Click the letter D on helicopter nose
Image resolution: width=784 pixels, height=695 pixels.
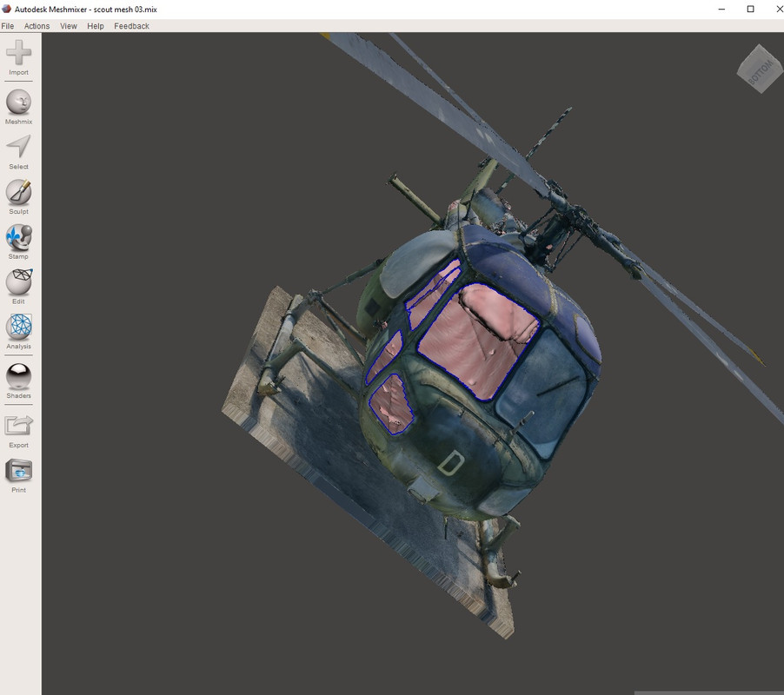point(451,463)
